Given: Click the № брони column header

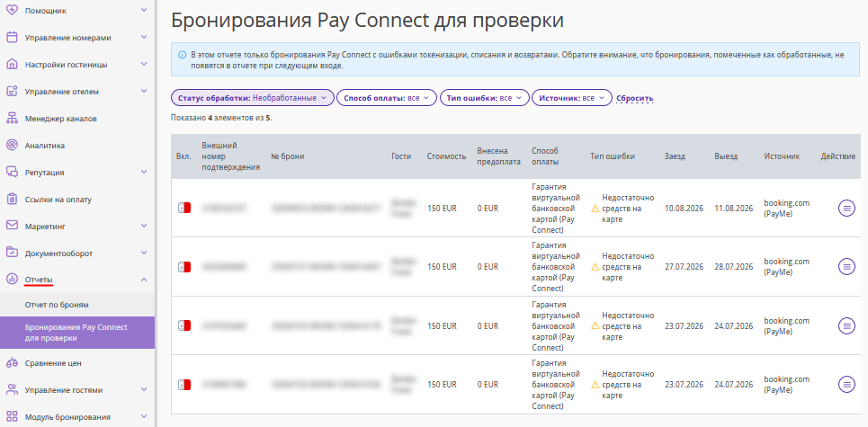Looking at the screenshot, I should point(288,156).
